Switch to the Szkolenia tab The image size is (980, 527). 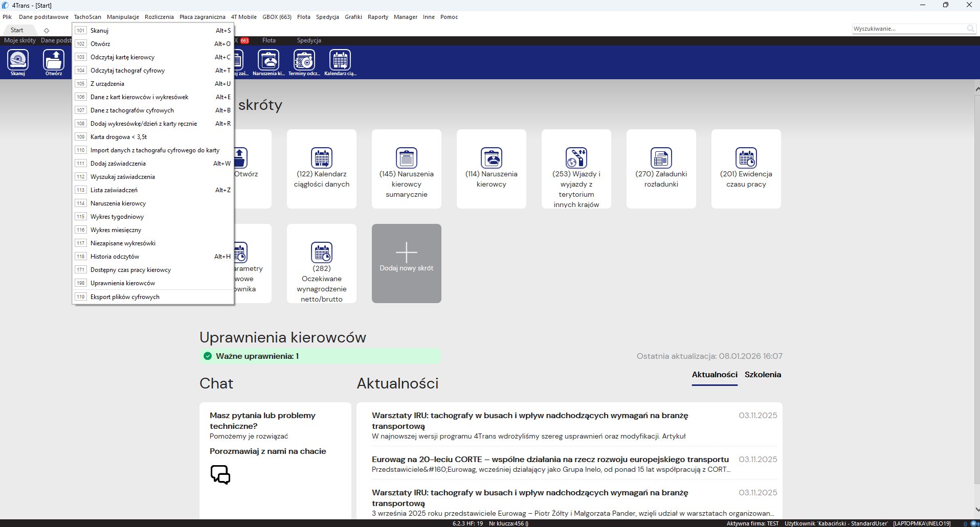click(763, 375)
